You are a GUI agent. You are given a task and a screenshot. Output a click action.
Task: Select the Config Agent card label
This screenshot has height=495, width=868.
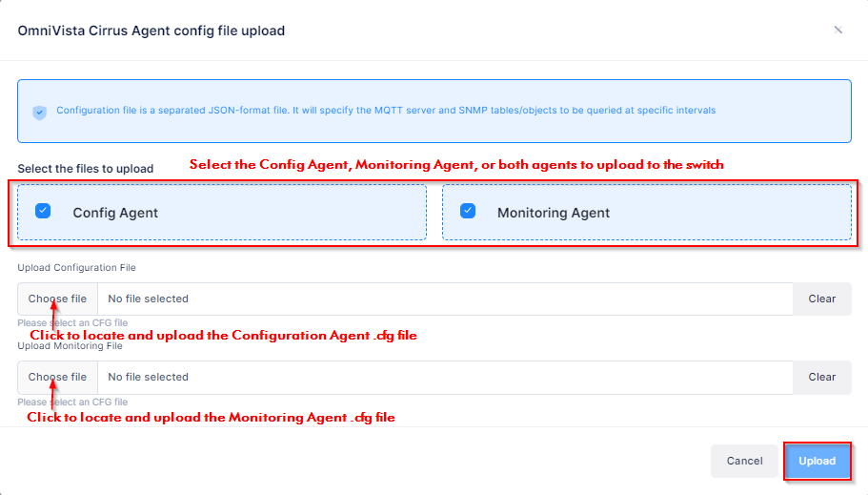click(115, 213)
